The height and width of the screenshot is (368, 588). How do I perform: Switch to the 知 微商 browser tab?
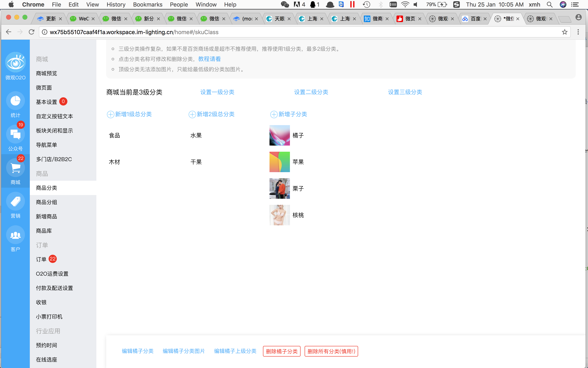pos(377,19)
